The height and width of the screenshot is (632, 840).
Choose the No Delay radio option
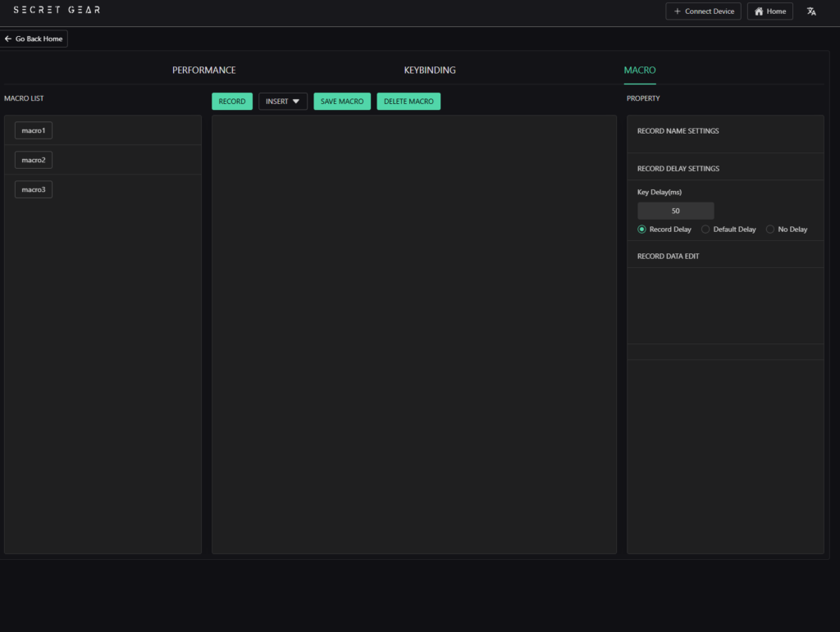(x=769, y=230)
